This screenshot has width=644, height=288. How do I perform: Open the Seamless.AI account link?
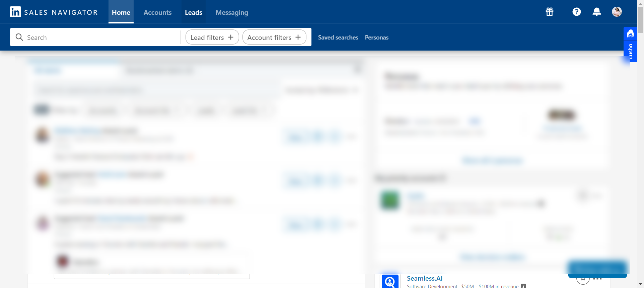[424, 278]
